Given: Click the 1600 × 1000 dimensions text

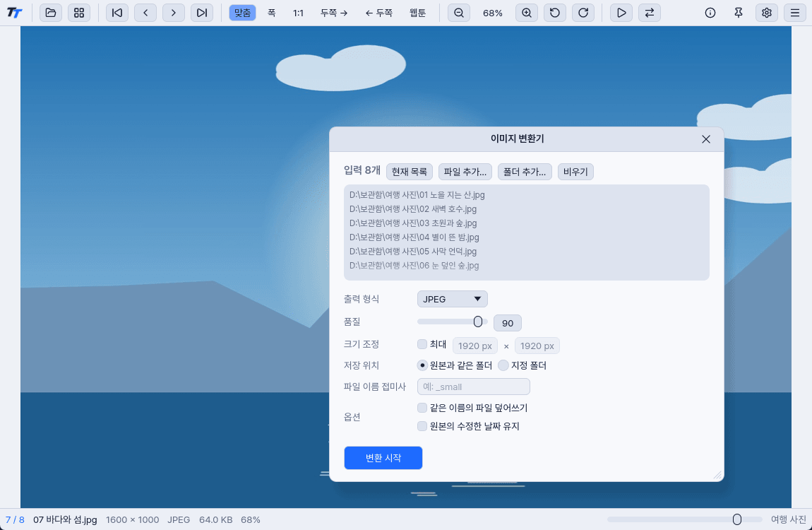Looking at the screenshot, I should point(133,519).
